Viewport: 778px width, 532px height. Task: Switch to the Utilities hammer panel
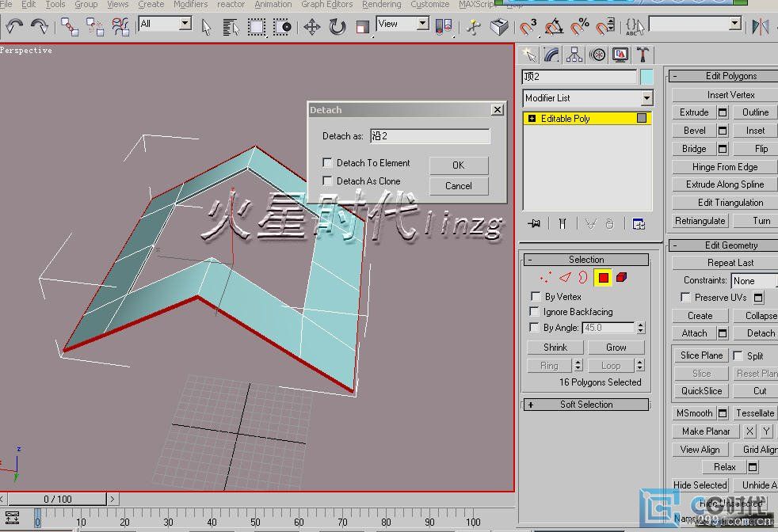click(643, 55)
